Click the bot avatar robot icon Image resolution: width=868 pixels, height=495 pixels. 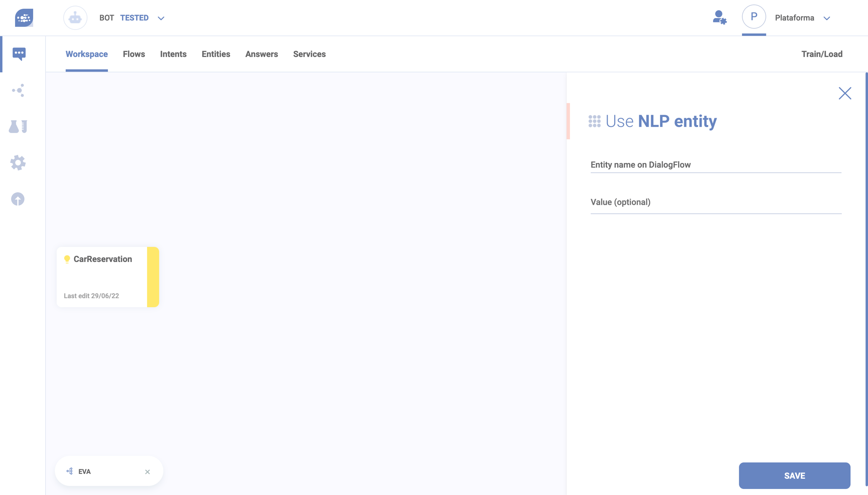click(x=75, y=18)
